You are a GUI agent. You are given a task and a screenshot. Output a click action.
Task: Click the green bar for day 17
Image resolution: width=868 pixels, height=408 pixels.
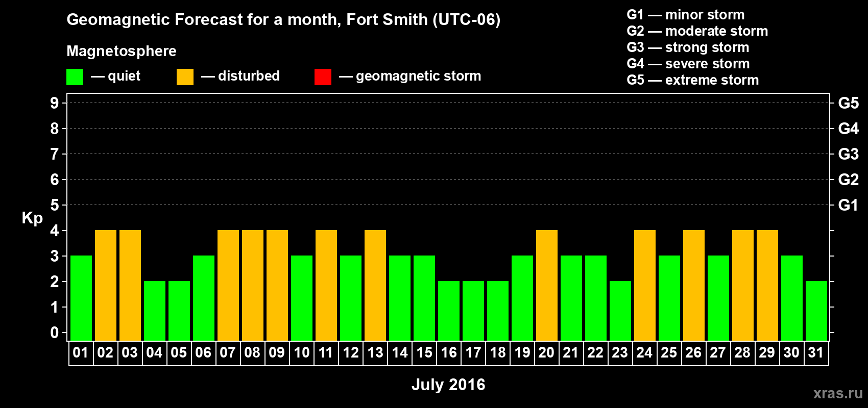pyautogui.click(x=473, y=311)
